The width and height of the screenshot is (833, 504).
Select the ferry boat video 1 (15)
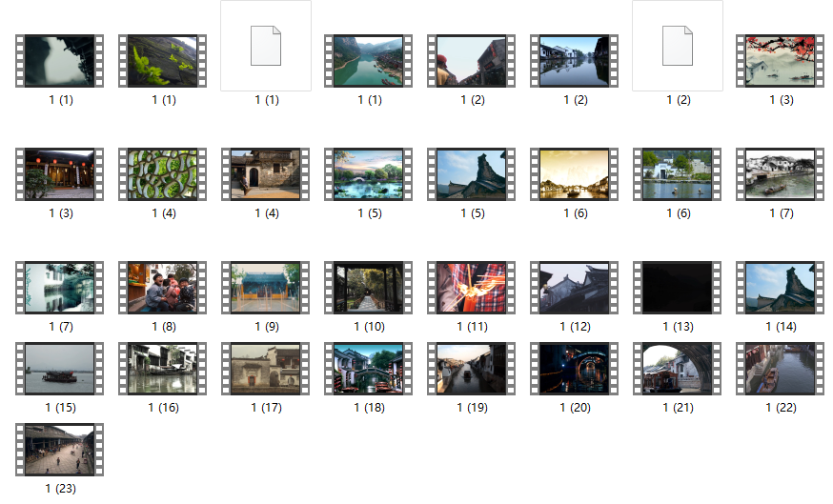59,369
